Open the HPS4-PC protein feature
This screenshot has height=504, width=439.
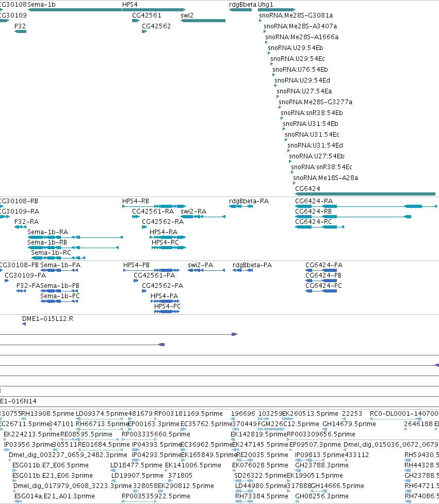(167, 312)
